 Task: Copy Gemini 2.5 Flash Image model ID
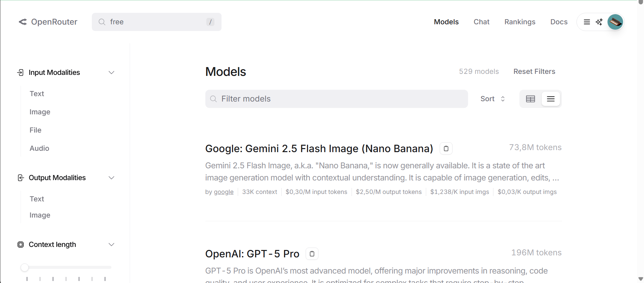pos(446,148)
